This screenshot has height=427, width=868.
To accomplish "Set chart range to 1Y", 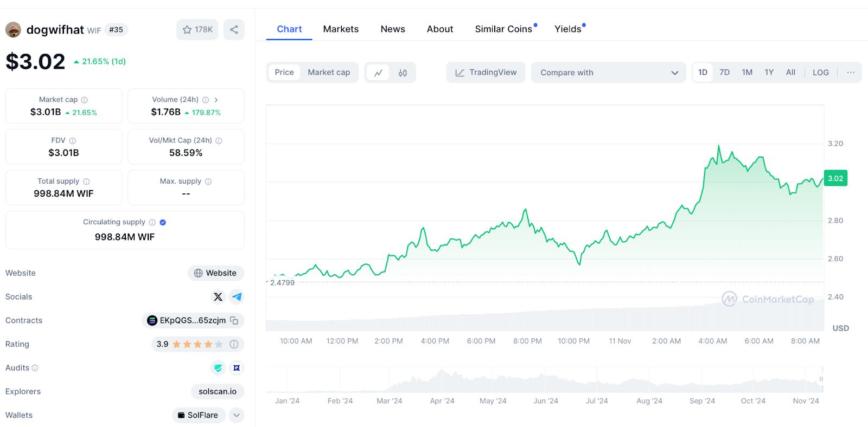I will [x=769, y=73].
